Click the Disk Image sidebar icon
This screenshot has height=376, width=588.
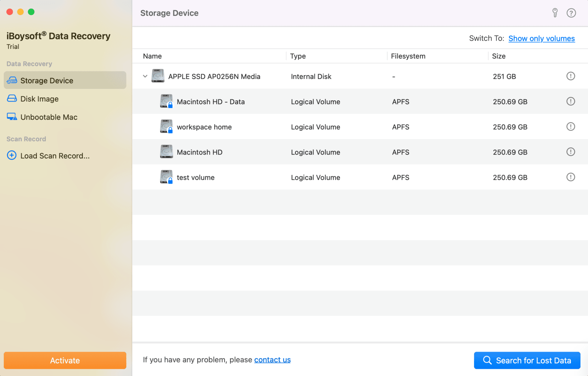12,99
